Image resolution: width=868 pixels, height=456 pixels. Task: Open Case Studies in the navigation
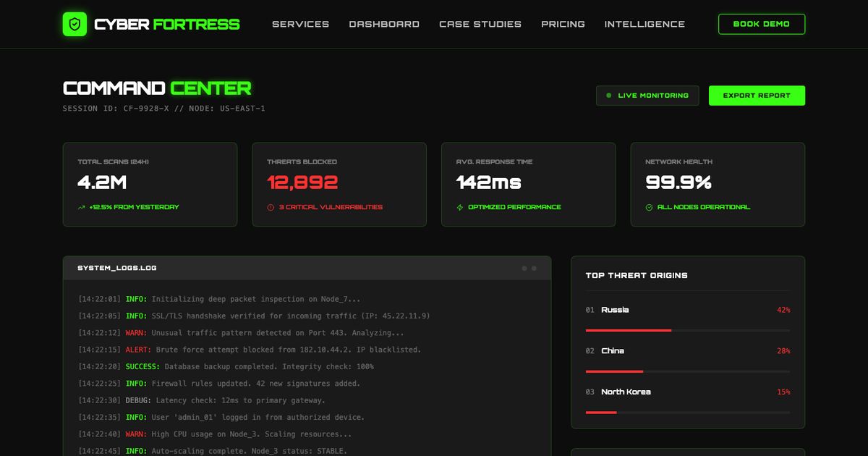coord(480,24)
